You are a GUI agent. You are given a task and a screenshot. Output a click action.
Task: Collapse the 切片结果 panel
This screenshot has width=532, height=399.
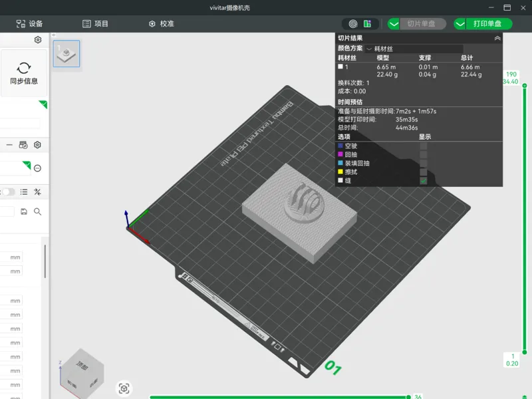click(497, 38)
